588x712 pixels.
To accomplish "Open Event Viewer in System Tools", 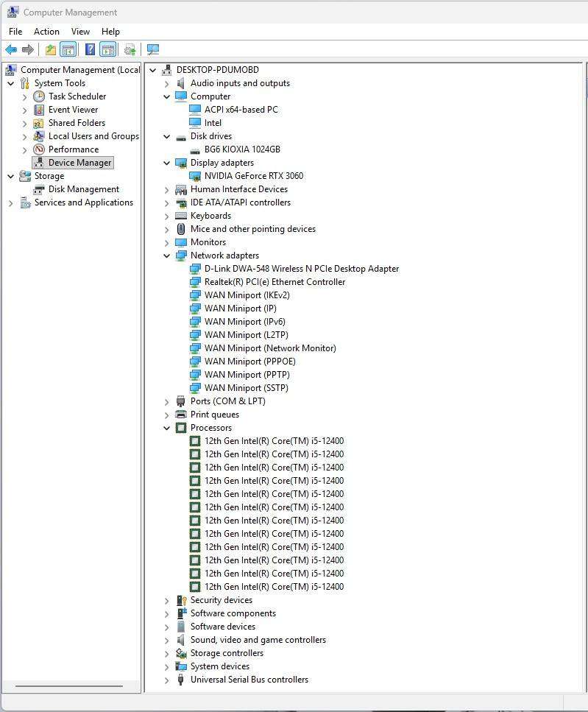I will pyautogui.click(x=73, y=110).
